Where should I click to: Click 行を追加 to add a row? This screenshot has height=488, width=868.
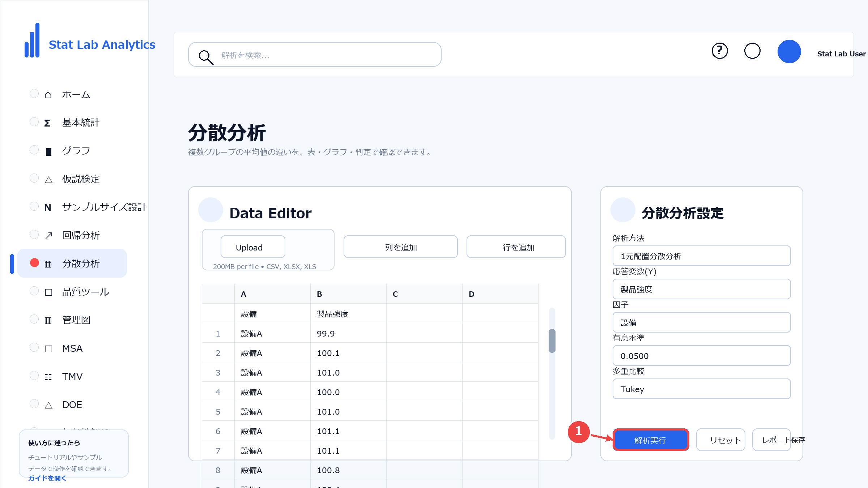click(x=516, y=247)
